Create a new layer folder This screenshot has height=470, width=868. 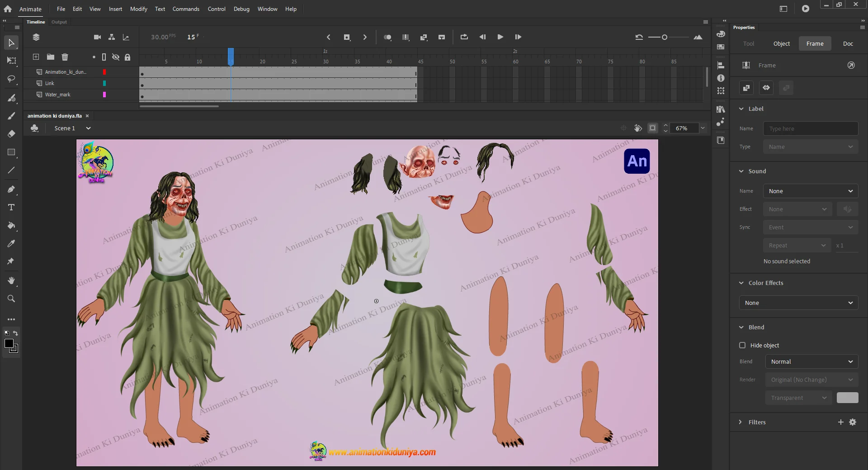click(51, 57)
